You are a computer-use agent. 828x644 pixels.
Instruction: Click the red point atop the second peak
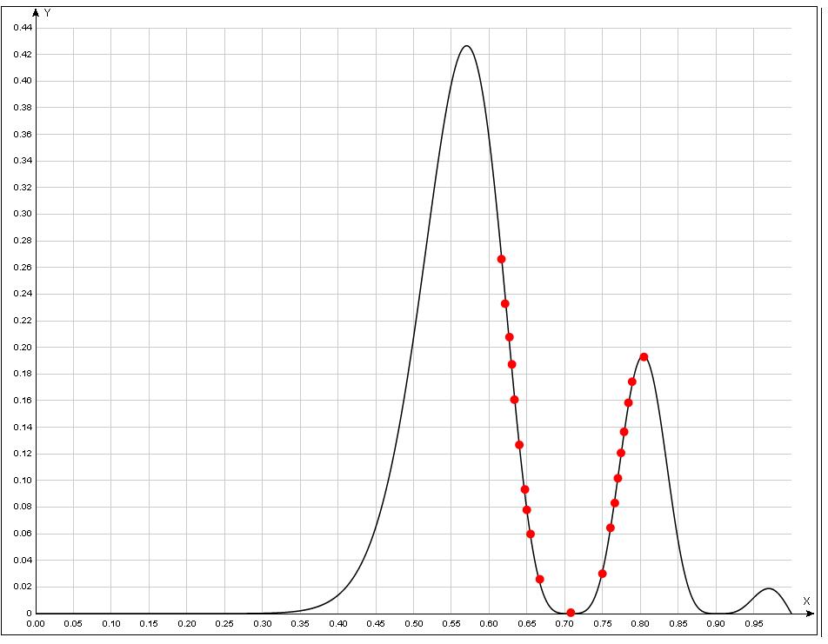tap(644, 357)
